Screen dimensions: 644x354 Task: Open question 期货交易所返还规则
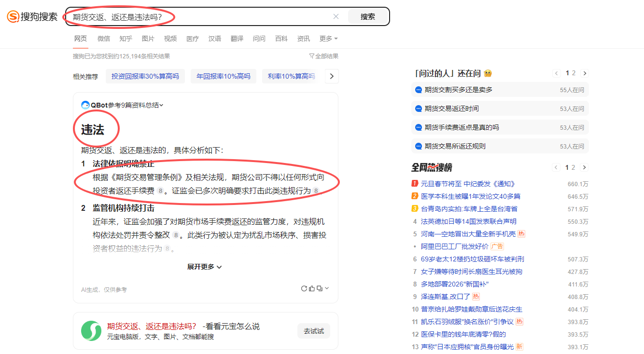(x=455, y=146)
